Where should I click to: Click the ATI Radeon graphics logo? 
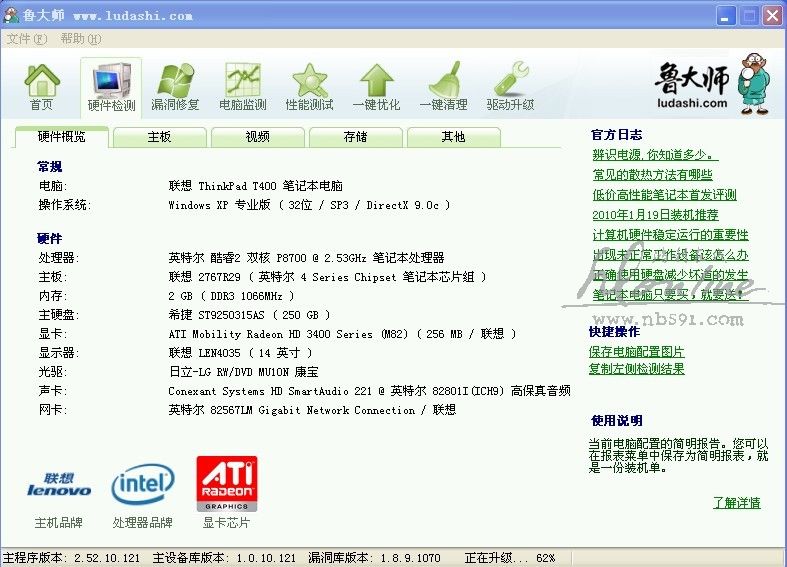(x=227, y=484)
